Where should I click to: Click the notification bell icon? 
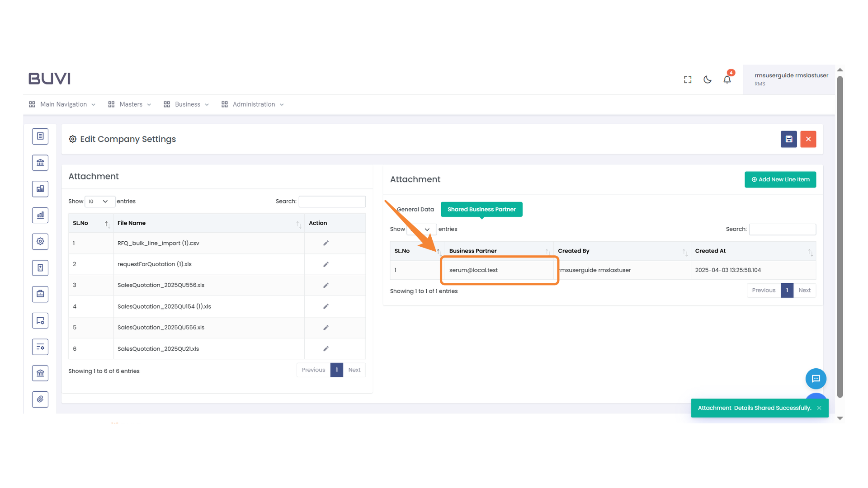click(x=727, y=80)
